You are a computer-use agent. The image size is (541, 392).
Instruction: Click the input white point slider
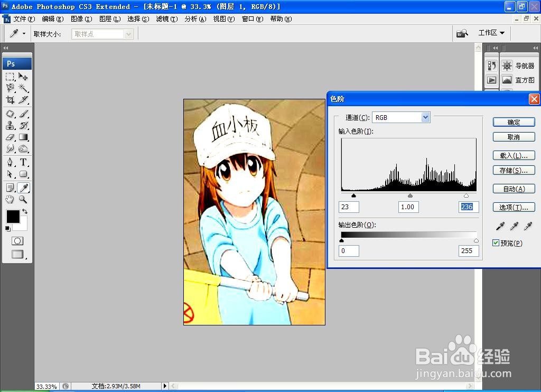tap(466, 195)
